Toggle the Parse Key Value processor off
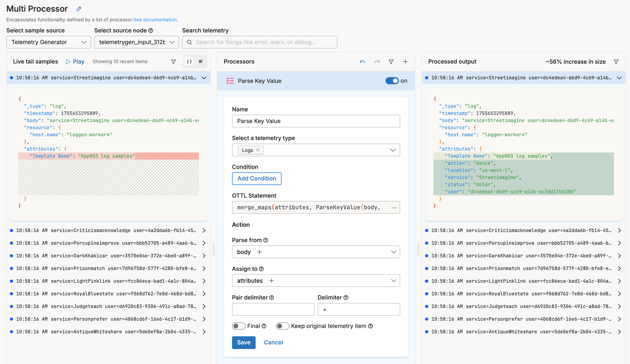The height and width of the screenshot is (364, 630). click(x=392, y=81)
